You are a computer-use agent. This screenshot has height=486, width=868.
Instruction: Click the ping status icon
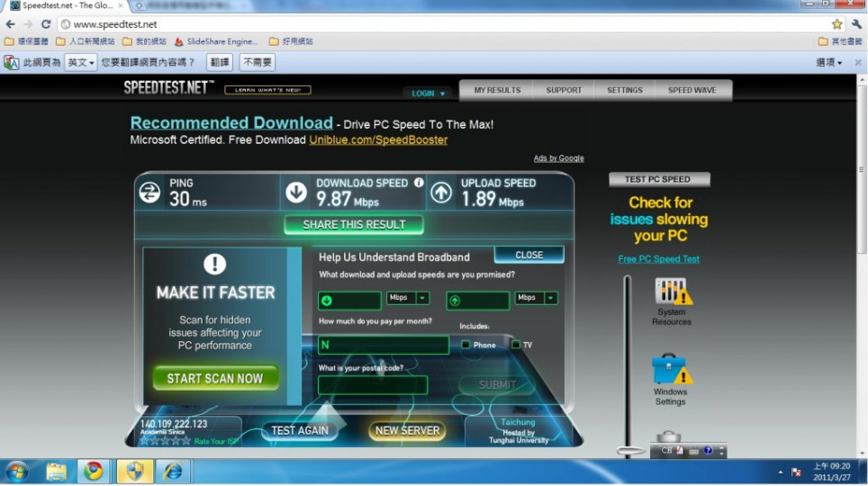pyautogui.click(x=150, y=192)
